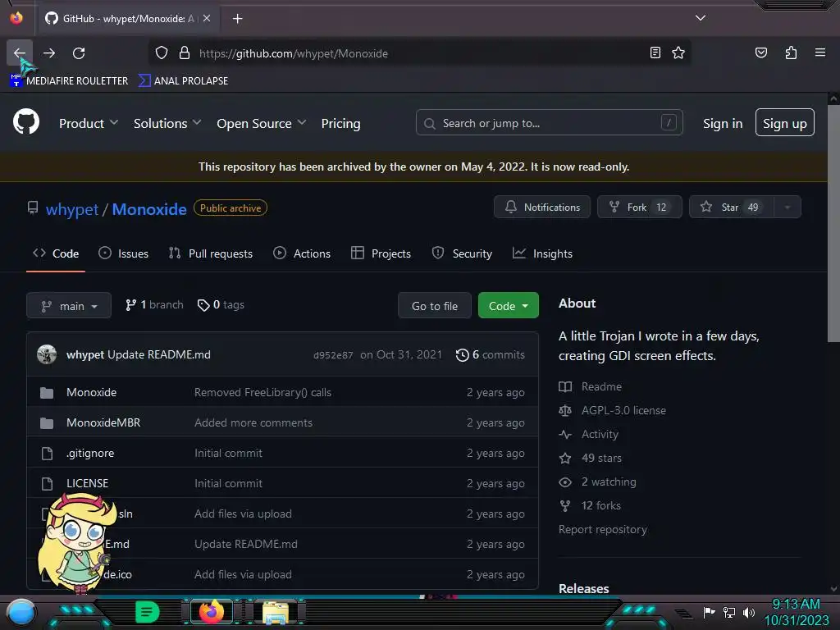Open the green notes app taskbar icon
840x630 pixels.
tap(148, 612)
